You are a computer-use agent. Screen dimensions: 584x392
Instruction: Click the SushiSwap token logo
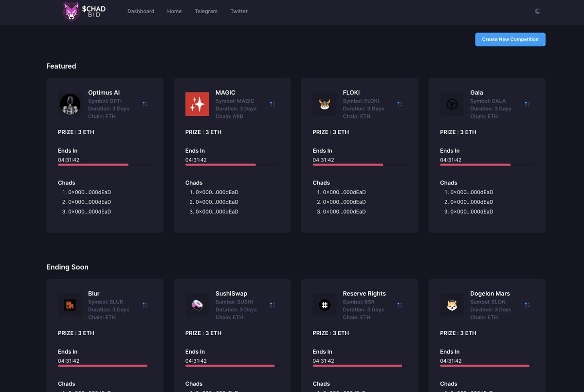click(197, 305)
